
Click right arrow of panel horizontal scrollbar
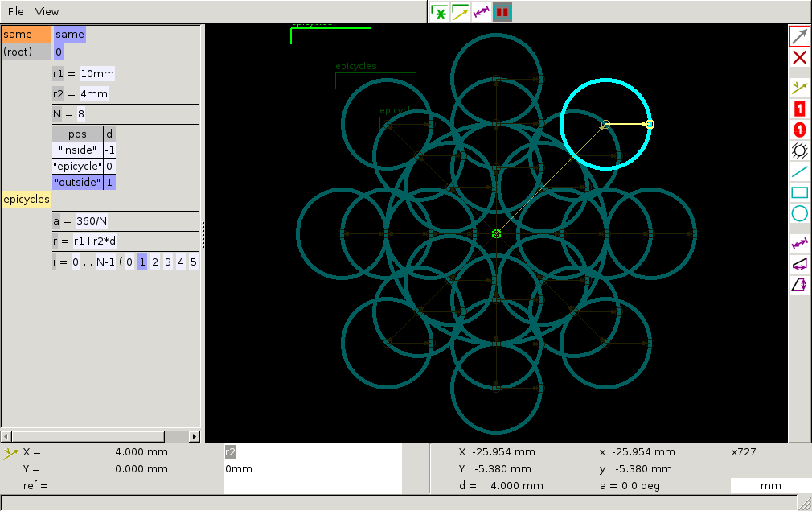coord(195,436)
